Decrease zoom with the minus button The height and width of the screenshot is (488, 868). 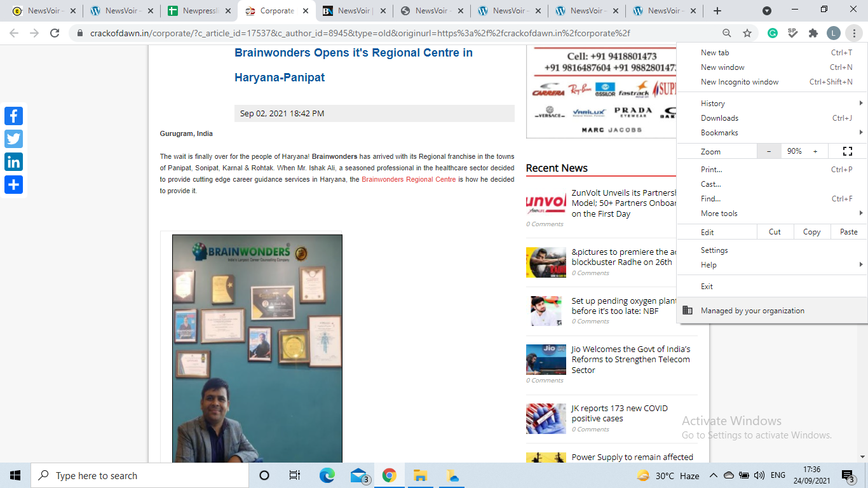tap(769, 151)
